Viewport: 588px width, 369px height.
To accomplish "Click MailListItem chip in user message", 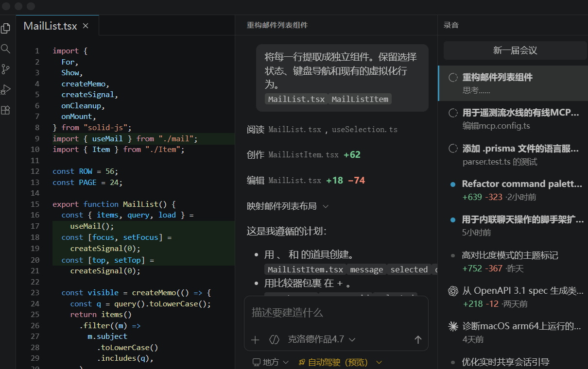I will (360, 99).
